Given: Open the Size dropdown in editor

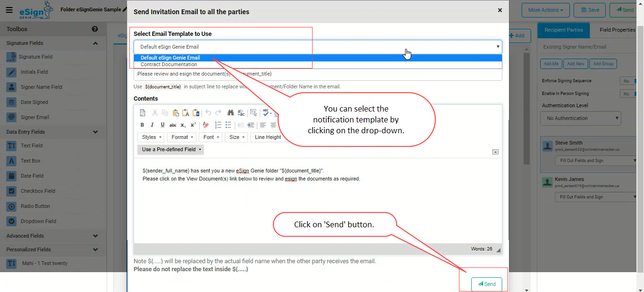Looking at the screenshot, I should 237,137.
